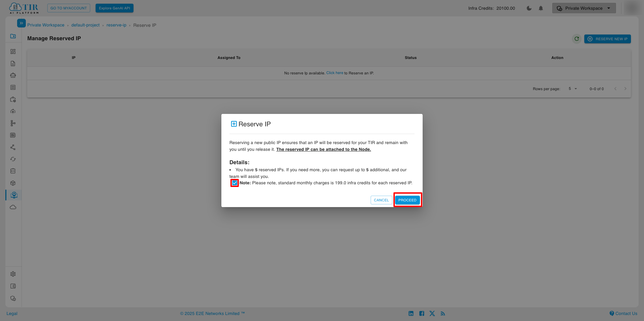Click the CANCEL button in Reserve IP dialog
This screenshot has width=644, height=321.
pyautogui.click(x=381, y=200)
